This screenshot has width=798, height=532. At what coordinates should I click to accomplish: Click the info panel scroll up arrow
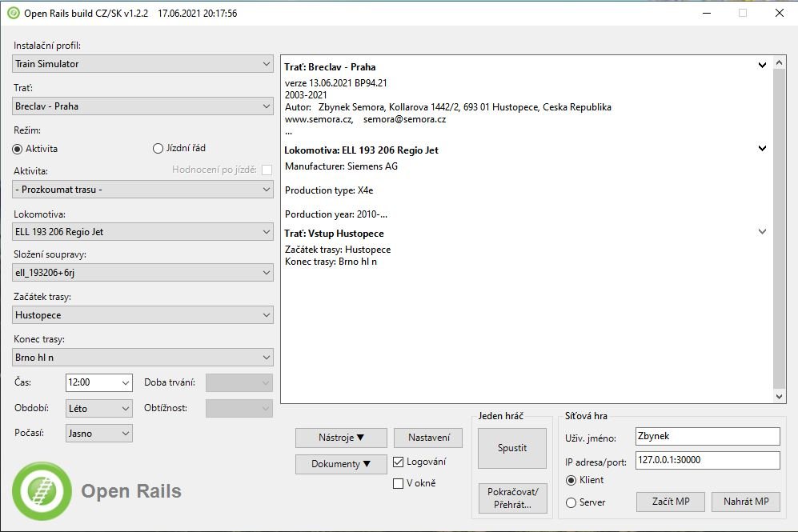tap(779, 62)
